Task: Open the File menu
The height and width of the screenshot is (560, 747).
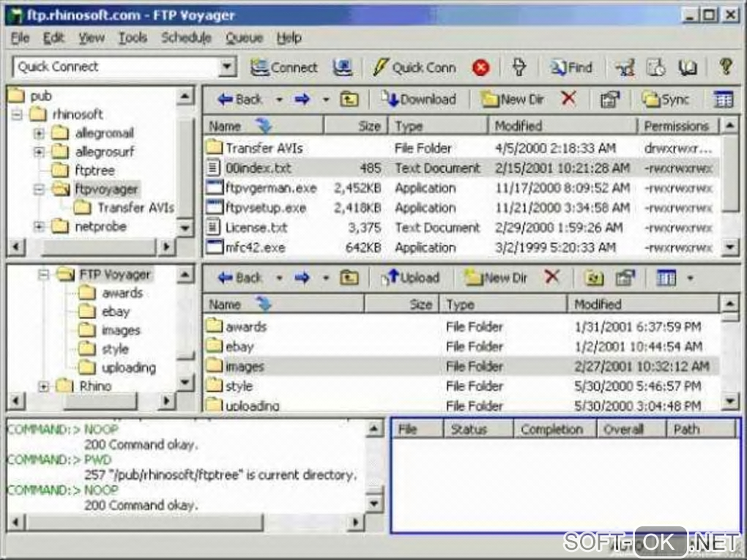Action: [20, 37]
